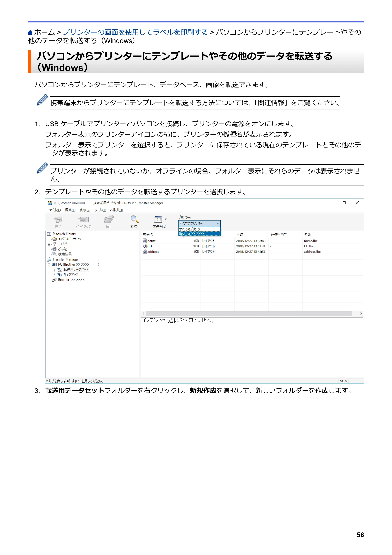Click the 開く (Open) toolbar icon
Viewport: 392px width, 555px height.
point(109,219)
